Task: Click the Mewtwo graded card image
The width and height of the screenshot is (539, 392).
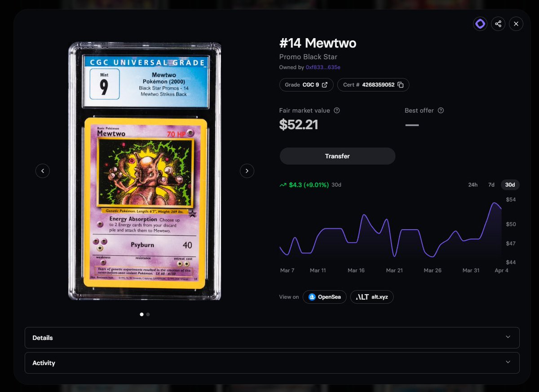Action: coord(145,171)
